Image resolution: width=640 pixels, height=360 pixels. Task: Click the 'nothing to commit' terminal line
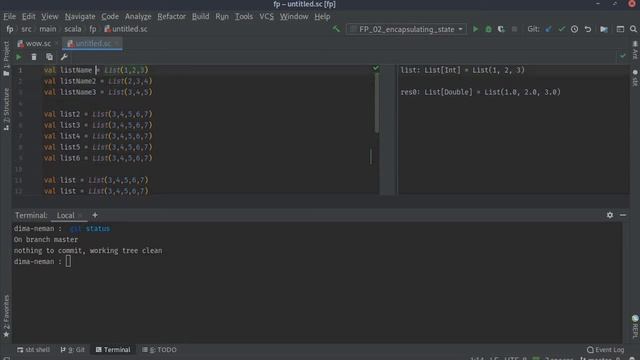pyautogui.click(x=88, y=251)
